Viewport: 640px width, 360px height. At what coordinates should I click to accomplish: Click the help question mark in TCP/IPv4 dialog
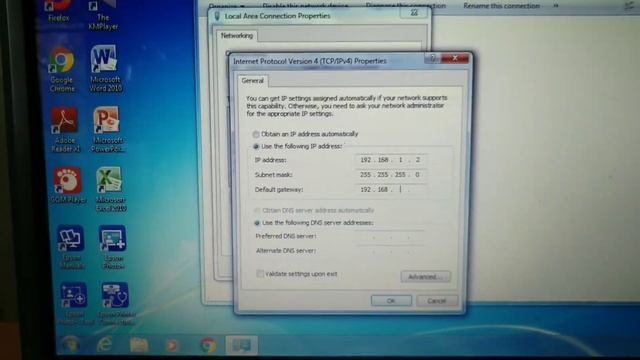click(433, 58)
